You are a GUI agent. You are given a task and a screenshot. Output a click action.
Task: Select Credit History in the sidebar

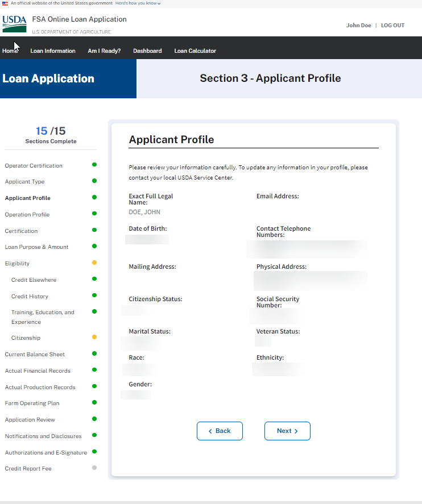tap(30, 296)
